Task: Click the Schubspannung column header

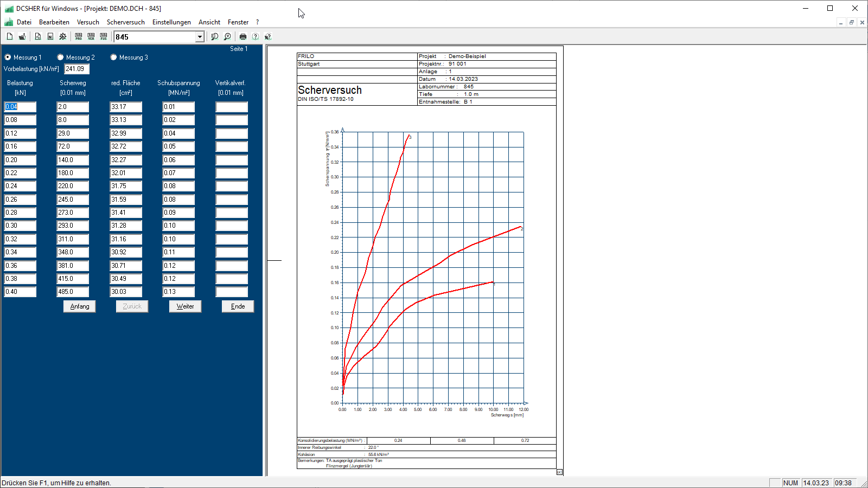Action: pos(178,83)
